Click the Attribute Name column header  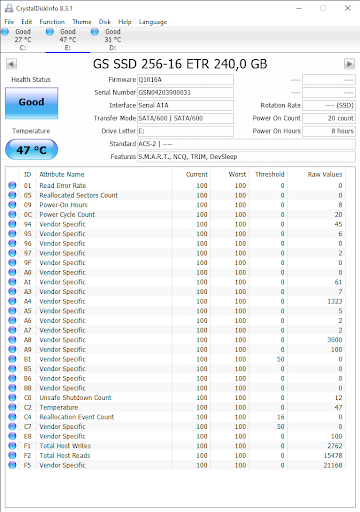click(62, 174)
